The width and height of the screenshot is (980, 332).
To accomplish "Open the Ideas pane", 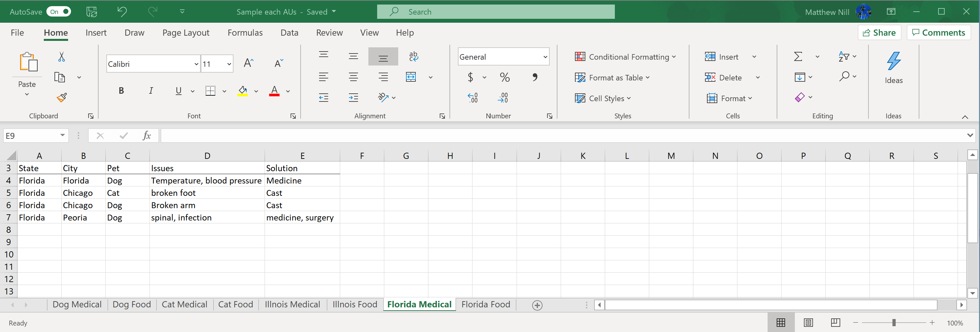I will point(893,68).
